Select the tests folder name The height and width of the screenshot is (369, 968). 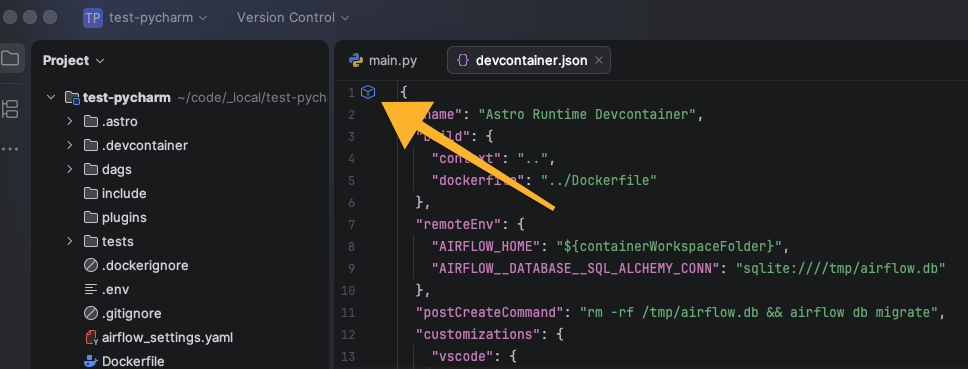pos(117,241)
